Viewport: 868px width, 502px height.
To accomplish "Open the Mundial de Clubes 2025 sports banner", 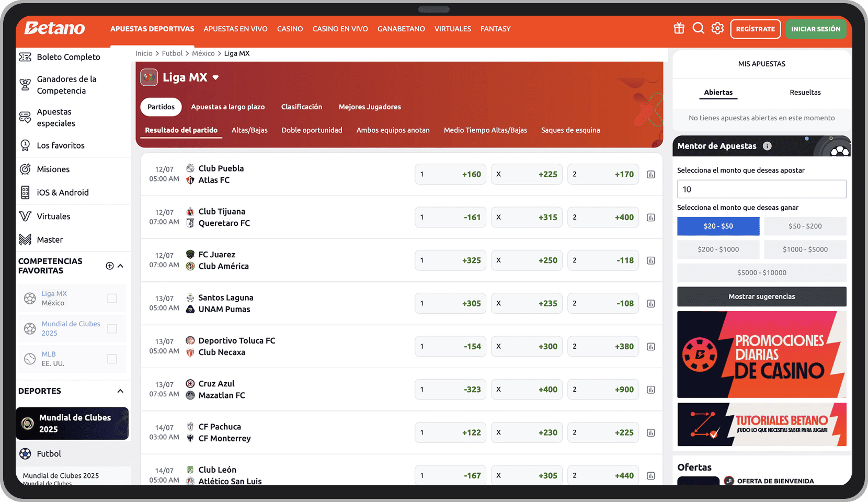I will [x=72, y=424].
